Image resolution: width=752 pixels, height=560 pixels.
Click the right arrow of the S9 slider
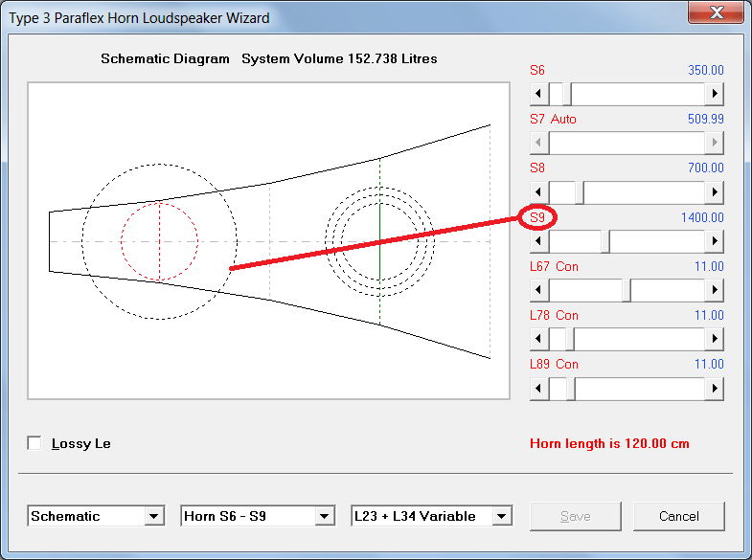click(714, 241)
